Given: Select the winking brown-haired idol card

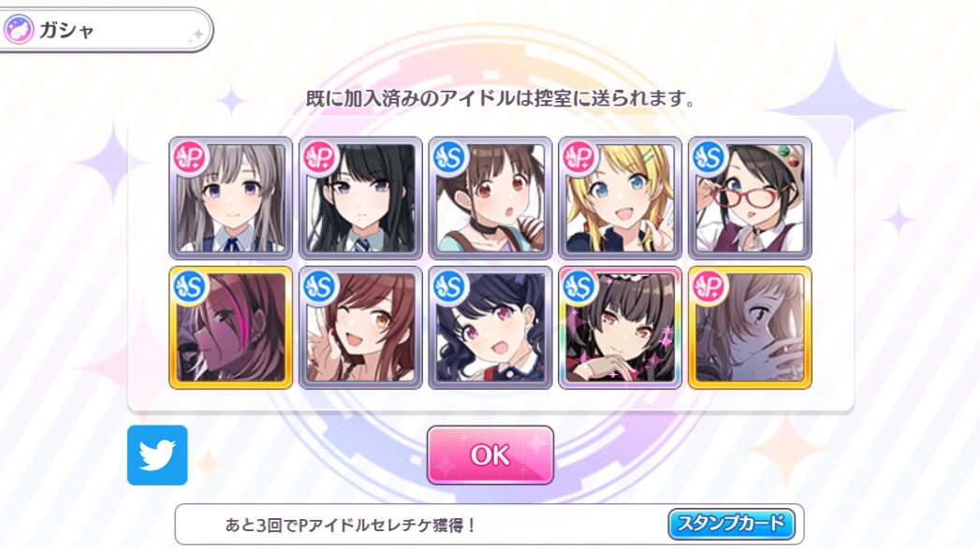Looking at the screenshot, I should coord(360,328).
